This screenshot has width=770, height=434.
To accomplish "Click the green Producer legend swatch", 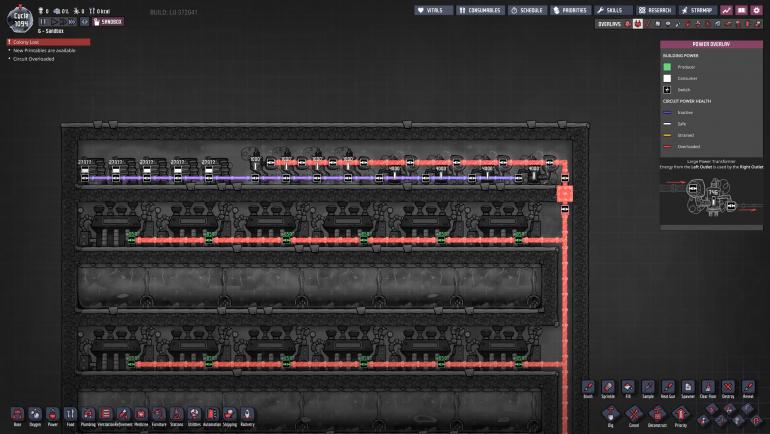I will [x=669, y=67].
